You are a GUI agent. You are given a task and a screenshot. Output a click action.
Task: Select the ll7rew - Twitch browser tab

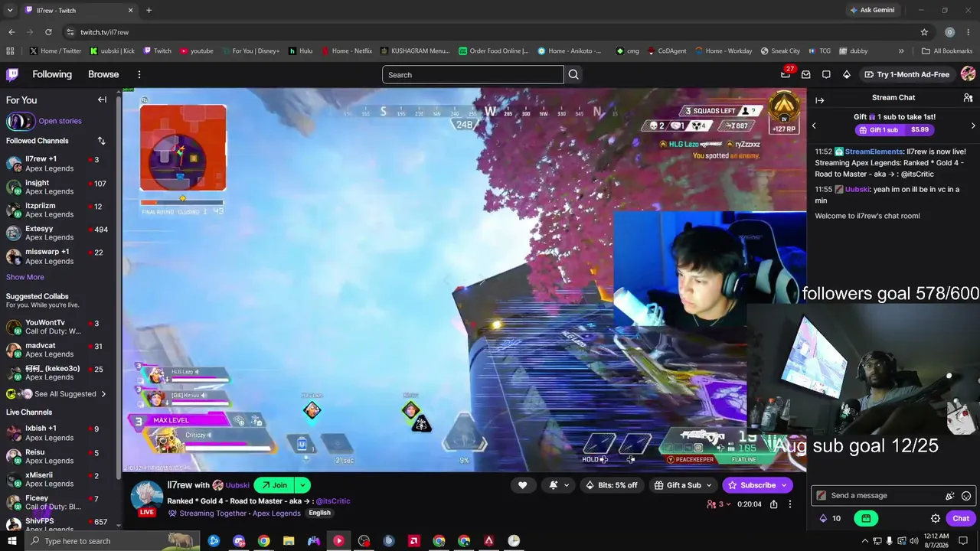79,10
